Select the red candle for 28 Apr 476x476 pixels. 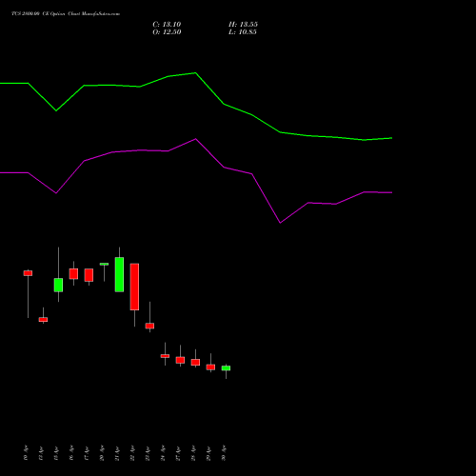[x=195, y=363]
